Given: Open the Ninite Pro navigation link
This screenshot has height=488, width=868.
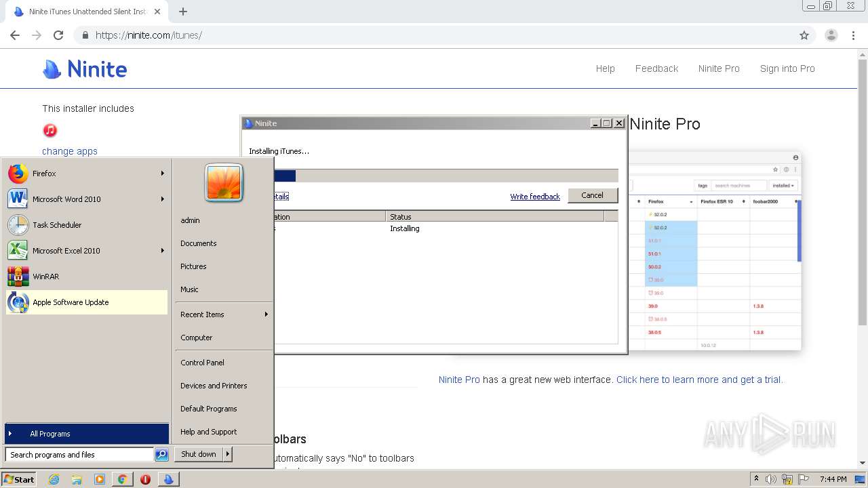Looking at the screenshot, I should (x=719, y=68).
